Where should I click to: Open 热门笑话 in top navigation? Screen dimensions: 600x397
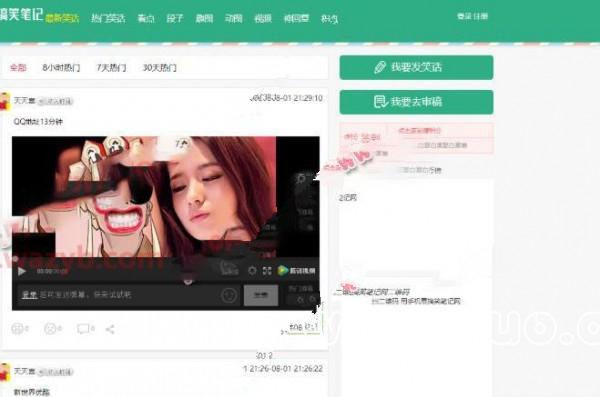pos(108,18)
